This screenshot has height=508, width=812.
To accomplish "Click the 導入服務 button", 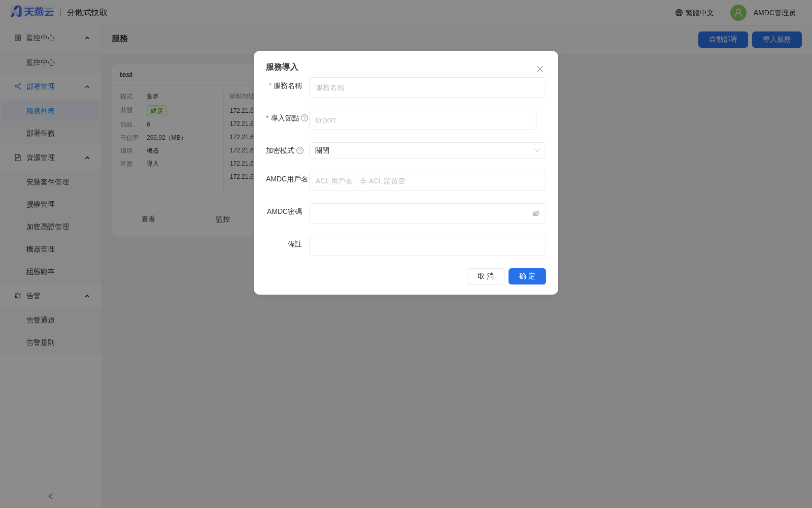I will coord(777,40).
